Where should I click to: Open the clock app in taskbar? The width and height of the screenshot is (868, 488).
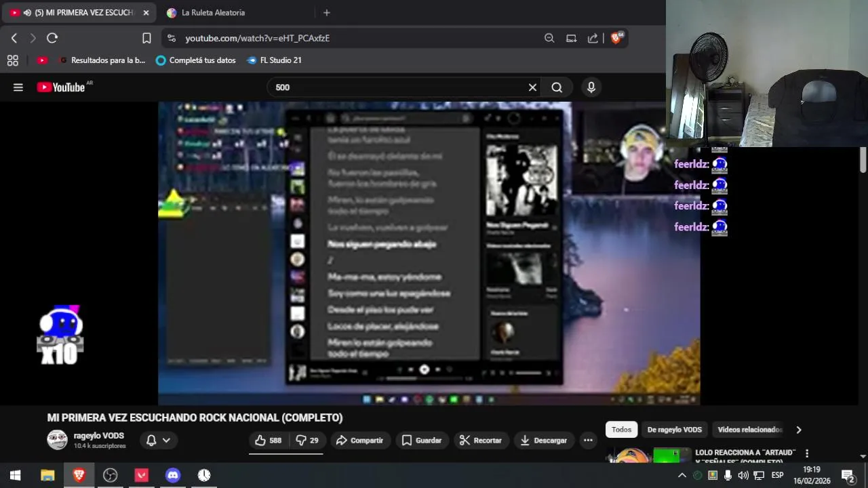click(x=204, y=475)
